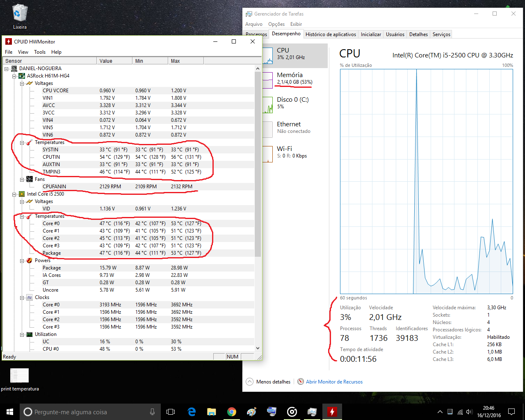Click the Cortana search box
The width and height of the screenshot is (525, 420).
coord(89,412)
